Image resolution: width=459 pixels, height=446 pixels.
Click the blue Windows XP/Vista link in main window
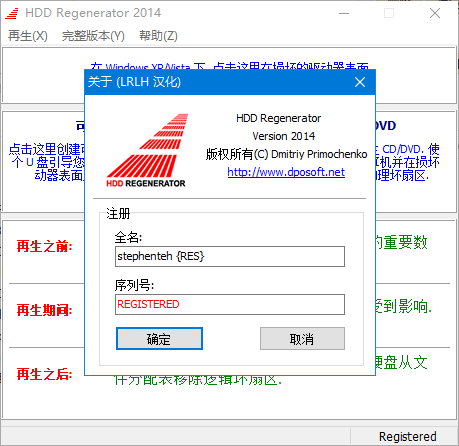pos(229,66)
